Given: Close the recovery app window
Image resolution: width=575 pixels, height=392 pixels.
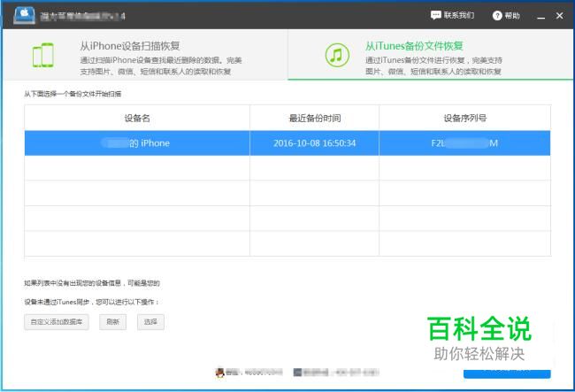Looking at the screenshot, I should [559, 15].
